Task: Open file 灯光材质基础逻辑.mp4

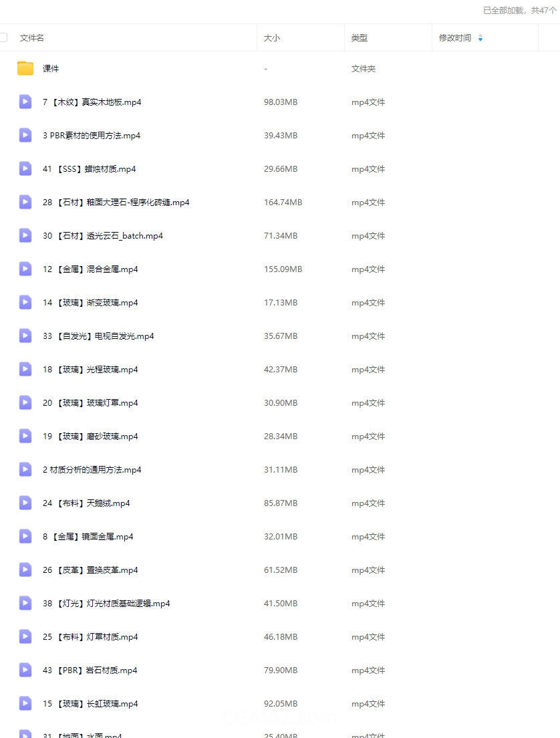Action: tap(106, 604)
